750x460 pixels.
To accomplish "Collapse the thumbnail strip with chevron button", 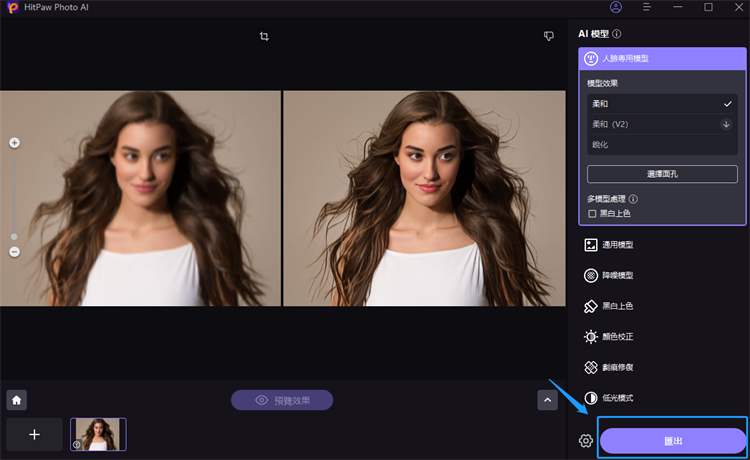I will 547,400.
